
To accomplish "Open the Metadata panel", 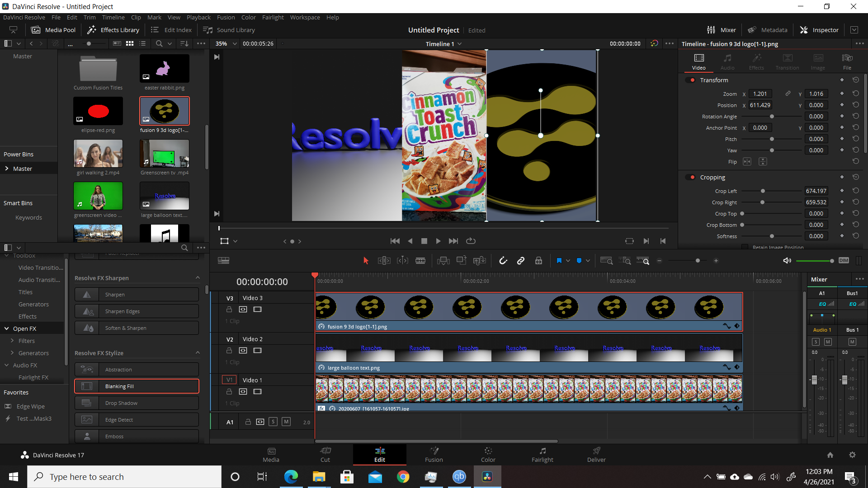I will click(x=767, y=30).
